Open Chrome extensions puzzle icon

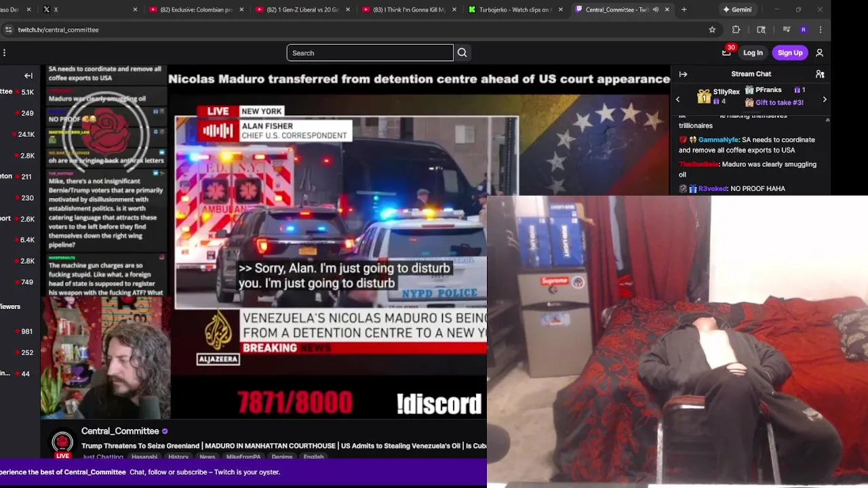[x=736, y=30]
